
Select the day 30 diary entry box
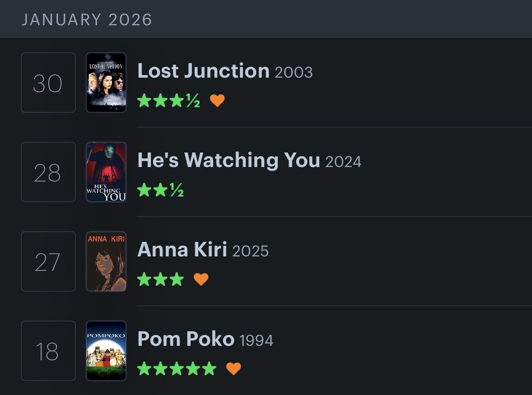click(48, 83)
